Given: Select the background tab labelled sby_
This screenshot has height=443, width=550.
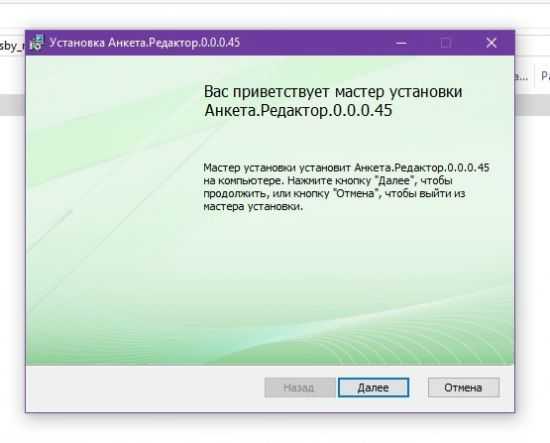Looking at the screenshot, I should pyautogui.click(x=12, y=46).
